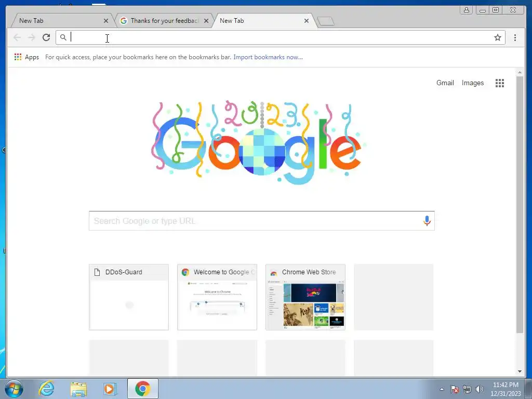Open the Images link
Screen dimensions: 532x399
click(x=473, y=83)
